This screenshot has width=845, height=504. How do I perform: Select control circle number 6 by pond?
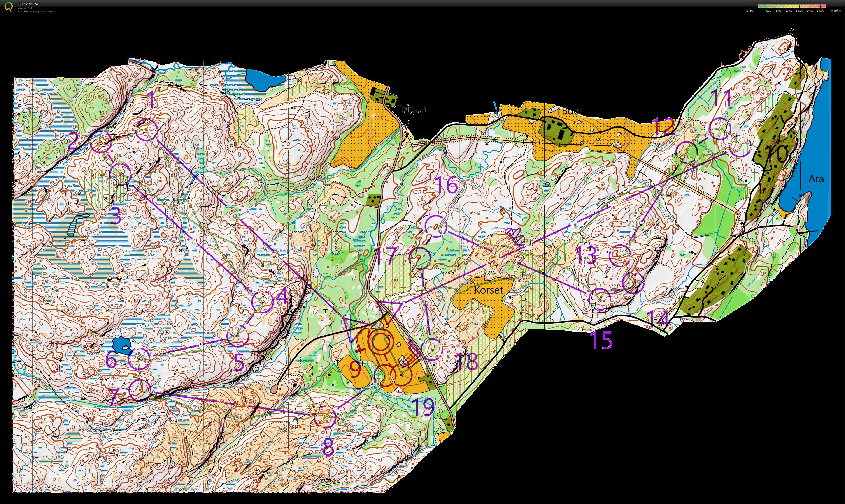[x=139, y=359]
